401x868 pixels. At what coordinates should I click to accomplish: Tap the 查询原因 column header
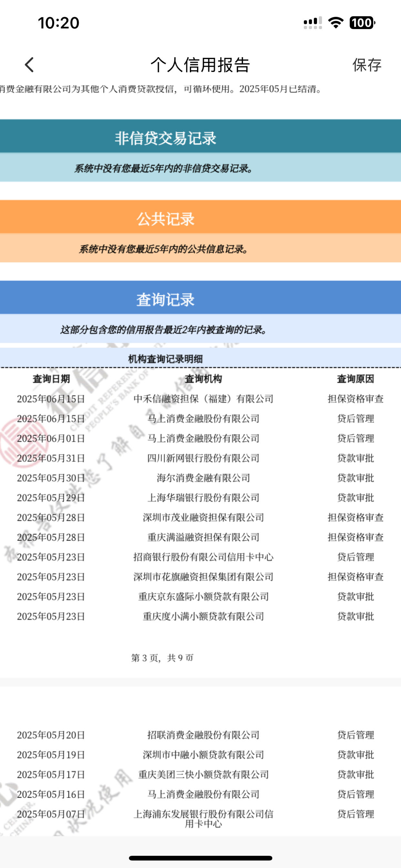(x=355, y=379)
